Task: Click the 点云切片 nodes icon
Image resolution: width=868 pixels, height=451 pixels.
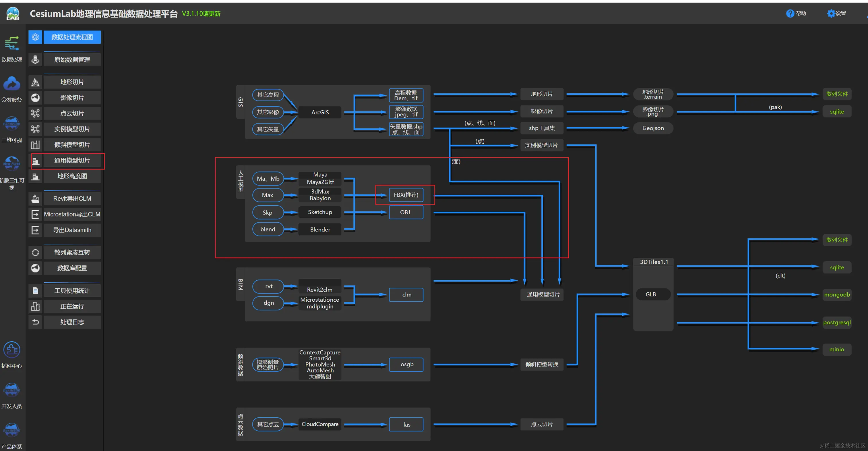Action: (35, 113)
